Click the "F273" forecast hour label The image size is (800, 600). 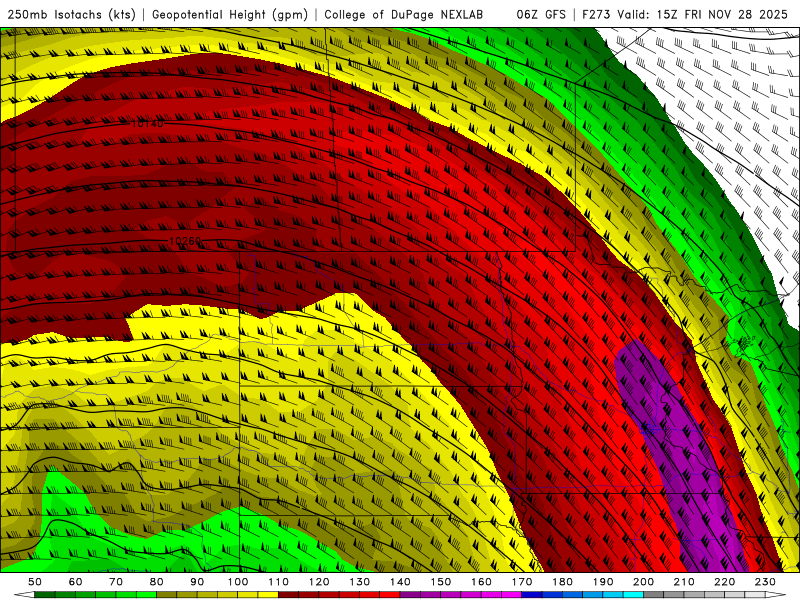point(596,14)
